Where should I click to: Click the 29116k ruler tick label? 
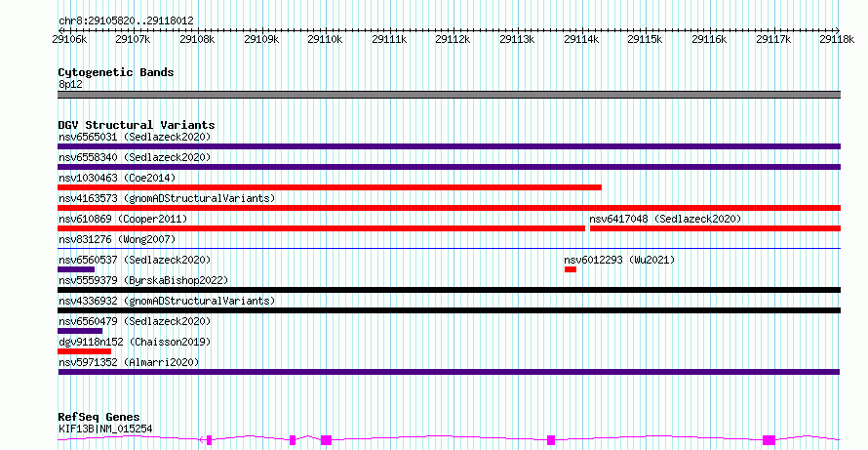pos(709,39)
